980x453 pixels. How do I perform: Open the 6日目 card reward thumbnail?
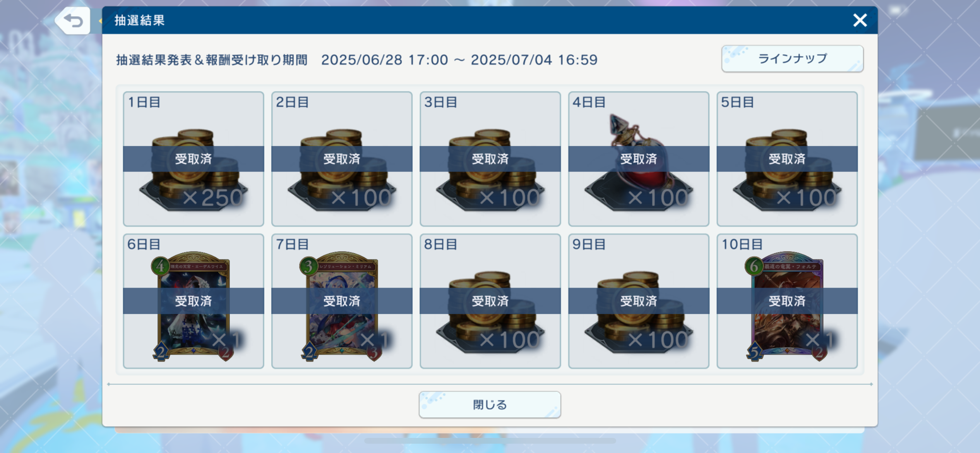coord(194,307)
